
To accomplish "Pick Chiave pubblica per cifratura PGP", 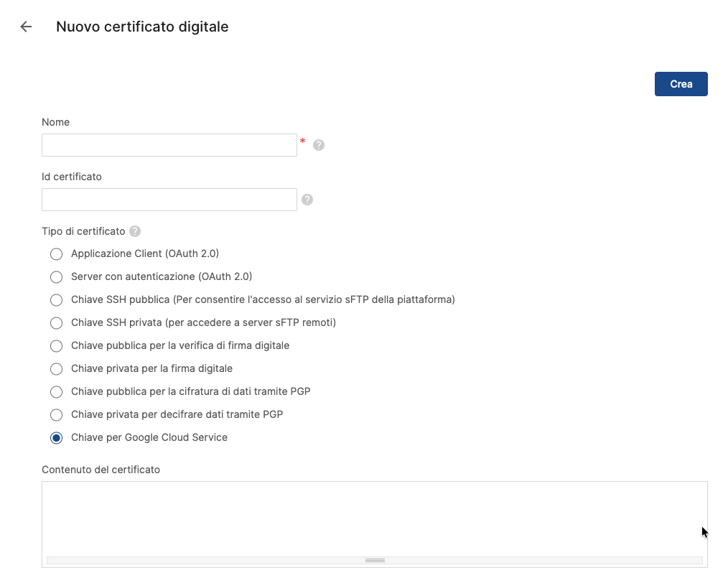I will point(57,392).
